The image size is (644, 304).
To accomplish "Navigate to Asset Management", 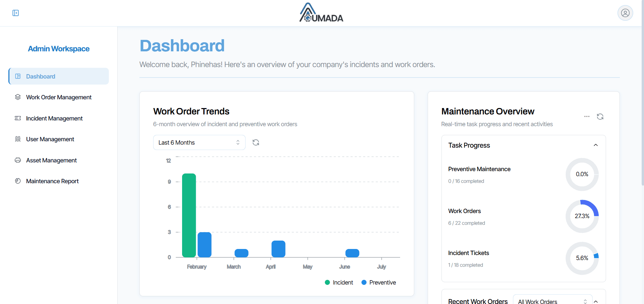I will (59, 160).
